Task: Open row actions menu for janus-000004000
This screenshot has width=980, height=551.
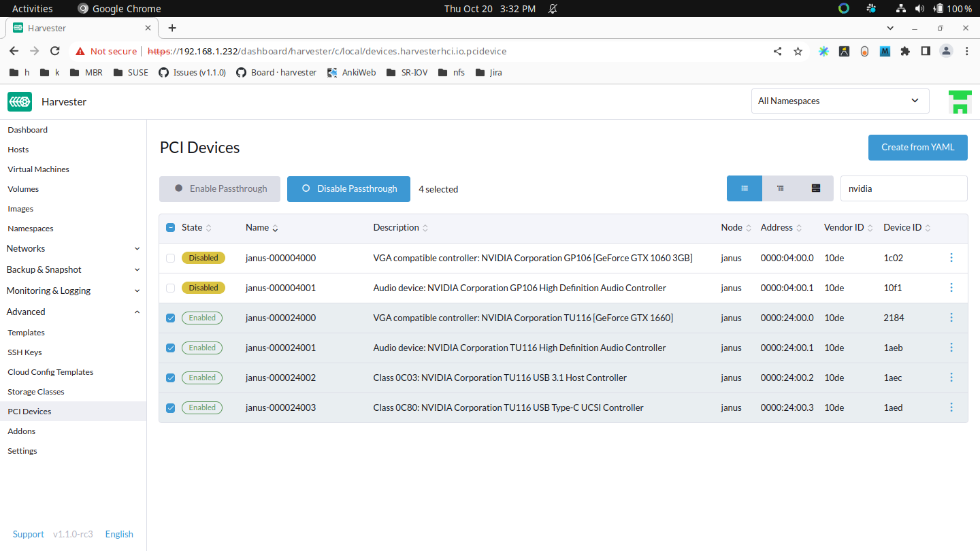Action: point(951,258)
